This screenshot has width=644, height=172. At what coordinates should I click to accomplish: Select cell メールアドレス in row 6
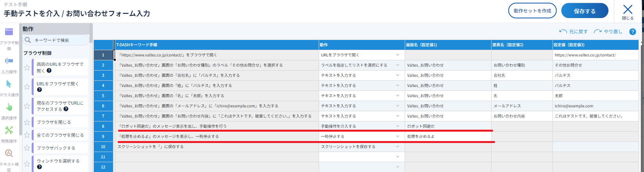tap(522, 106)
